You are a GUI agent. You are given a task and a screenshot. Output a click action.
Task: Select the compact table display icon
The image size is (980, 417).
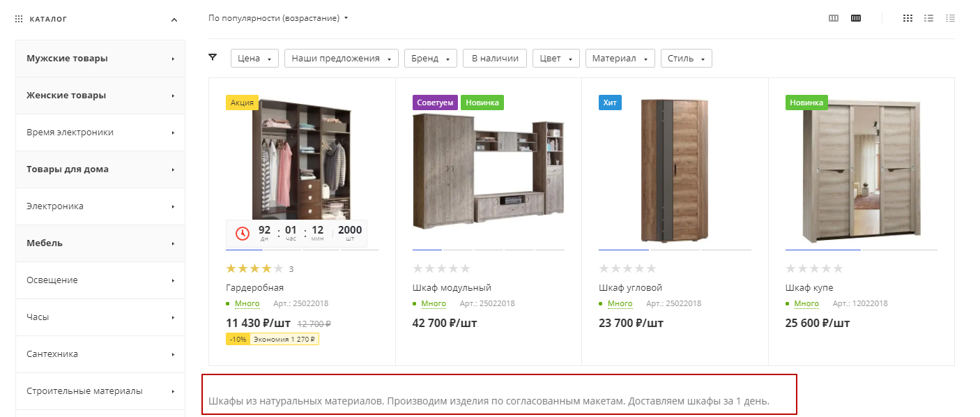(x=950, y=18)
